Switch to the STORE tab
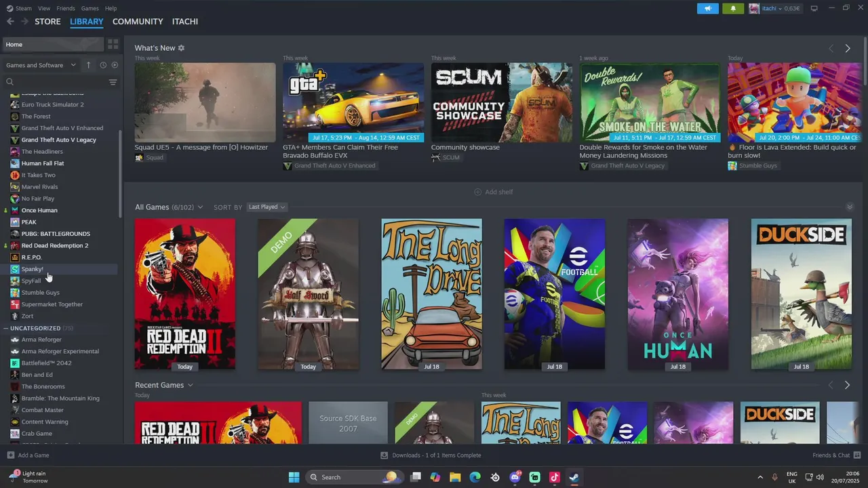 tap(47, 22)
